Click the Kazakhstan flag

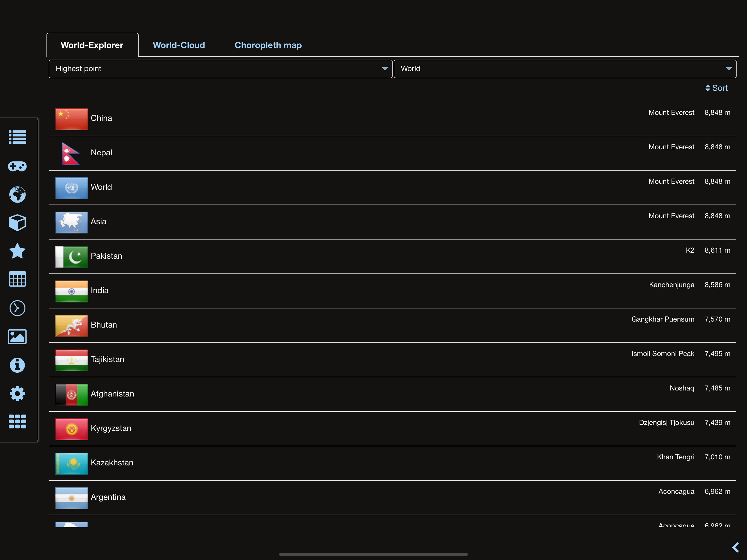pos(72,463)
